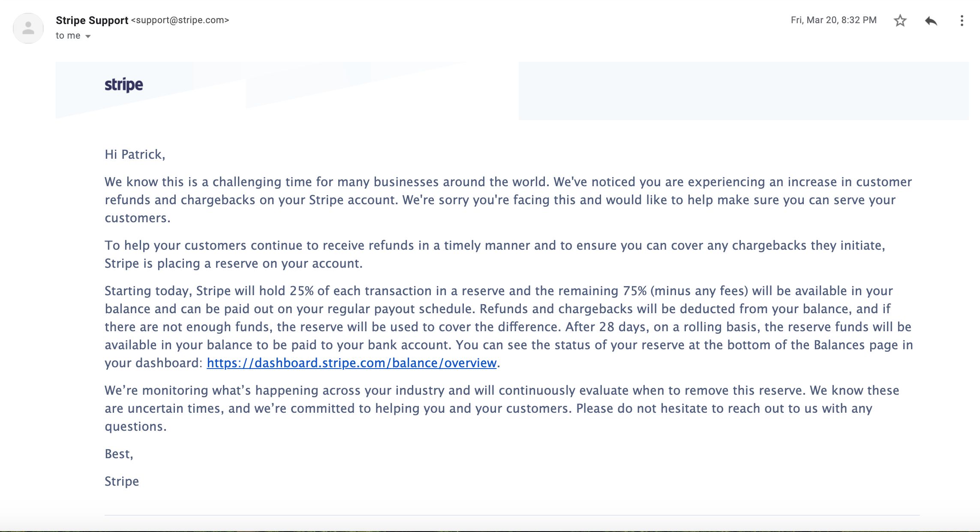The width and height of the screenshot is (980, 532).
Task: Click "25%" in the reserve paragraph
Action: point(301,291)
